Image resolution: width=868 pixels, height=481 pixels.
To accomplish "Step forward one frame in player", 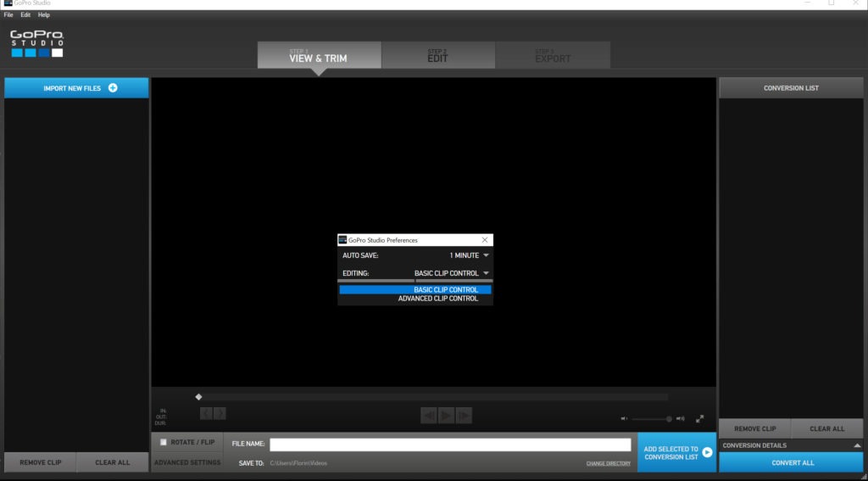I will (464, 415).
